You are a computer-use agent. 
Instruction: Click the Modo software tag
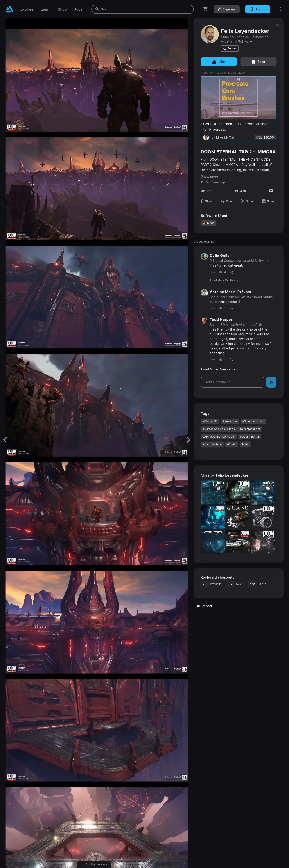[x=209, y=223]
